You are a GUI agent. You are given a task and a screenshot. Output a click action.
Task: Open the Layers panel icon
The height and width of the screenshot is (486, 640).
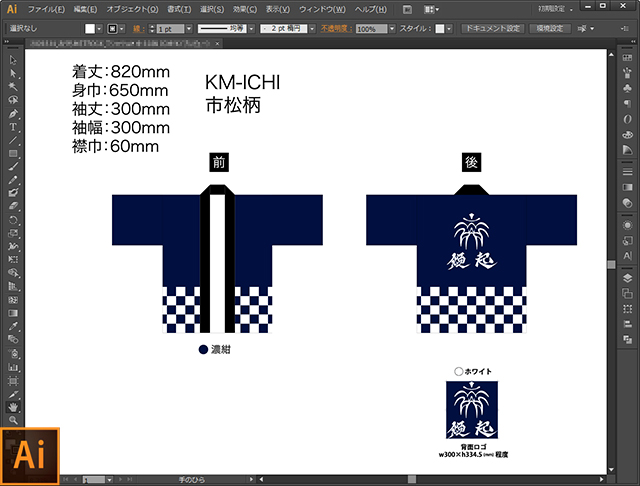[x=627, y=283]
